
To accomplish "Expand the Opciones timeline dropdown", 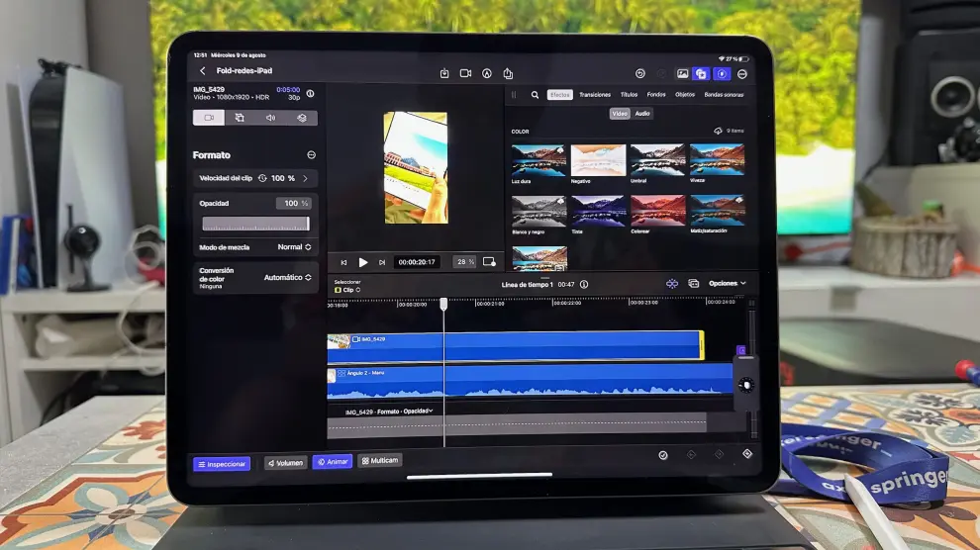I will point(727,284).
